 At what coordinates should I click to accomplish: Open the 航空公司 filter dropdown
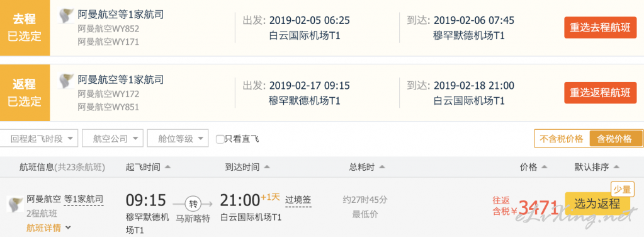pos(113,138)
